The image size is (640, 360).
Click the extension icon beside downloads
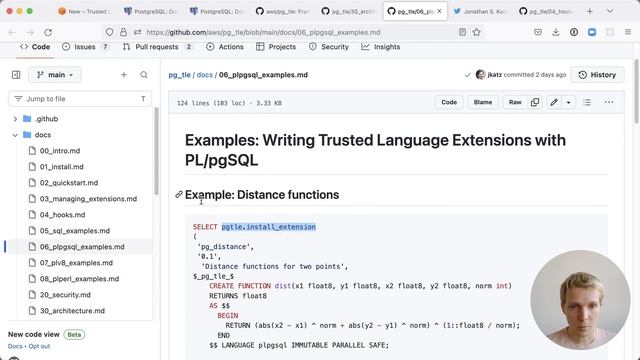tap(574, 32)
